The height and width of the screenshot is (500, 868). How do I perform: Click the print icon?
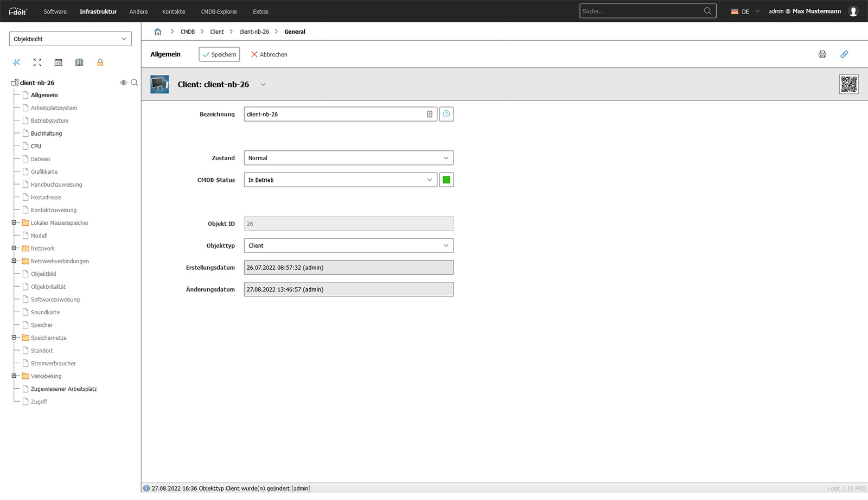[822, 54]
